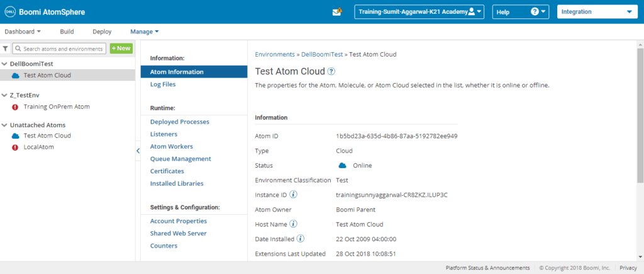Open Account Properties settings
Image resolution: width=644 pixels, height=274 pixels.
178,221
